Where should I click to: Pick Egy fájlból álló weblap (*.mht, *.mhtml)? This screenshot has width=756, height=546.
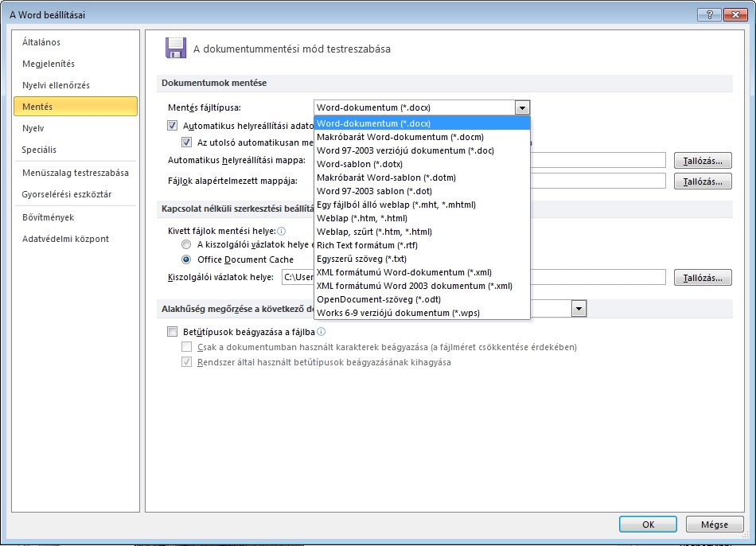[422, 205]
